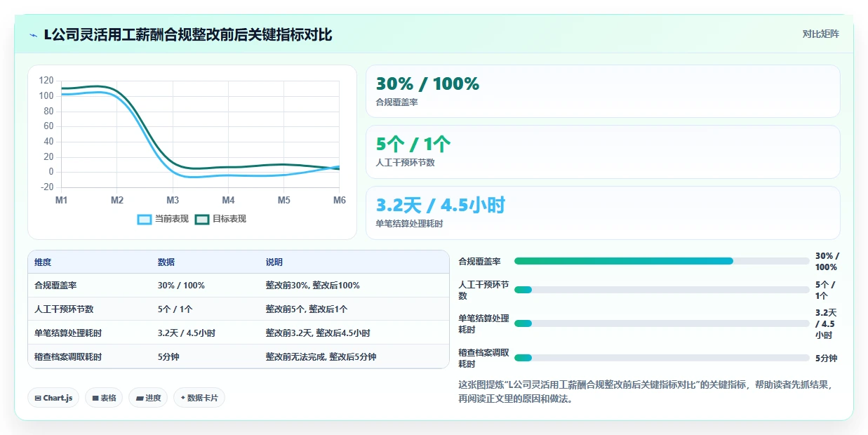Open the 30% / 100% 合规覆盖率 card
868x435 pixels.
pos(603,91)
